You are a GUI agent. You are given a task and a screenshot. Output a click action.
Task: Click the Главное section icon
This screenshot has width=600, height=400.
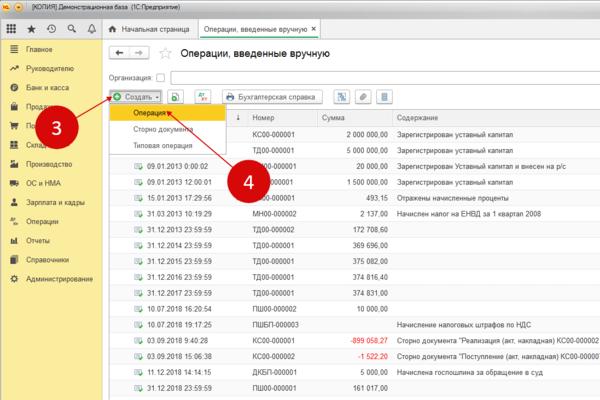pyautogui.click(x=14, y=49)
